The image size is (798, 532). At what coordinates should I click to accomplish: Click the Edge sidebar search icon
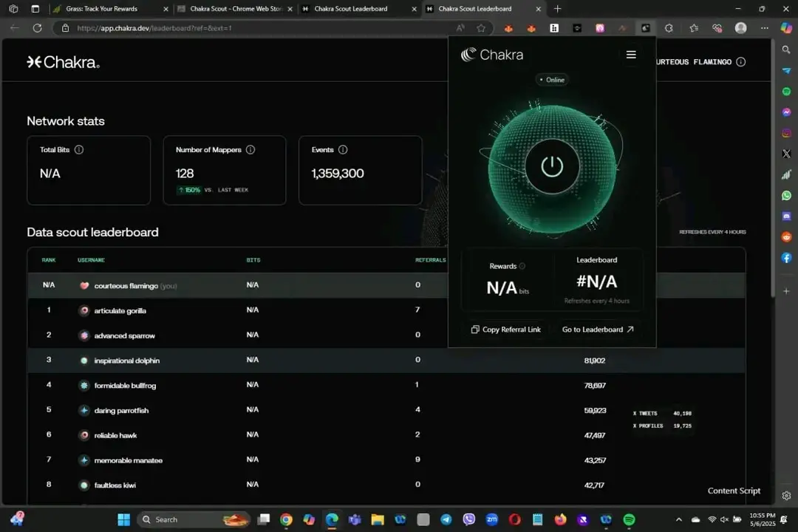tap(786, 50)
